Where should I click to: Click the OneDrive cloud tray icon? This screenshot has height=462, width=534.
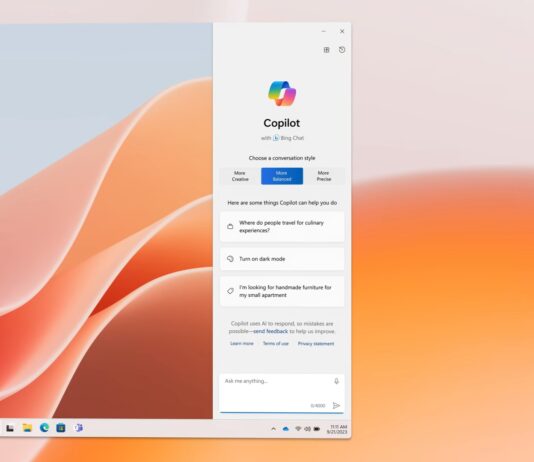tap(286, 429)
